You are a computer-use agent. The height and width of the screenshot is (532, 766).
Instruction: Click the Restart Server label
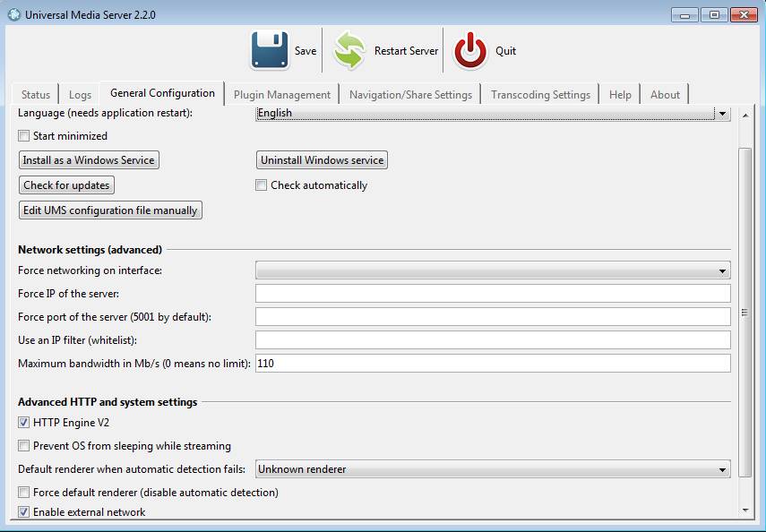[407, 51]
